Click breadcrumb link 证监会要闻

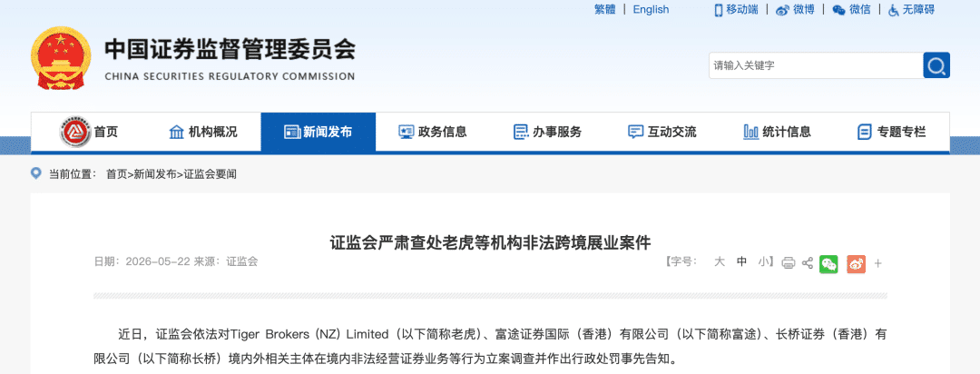[x=211, y=174]
